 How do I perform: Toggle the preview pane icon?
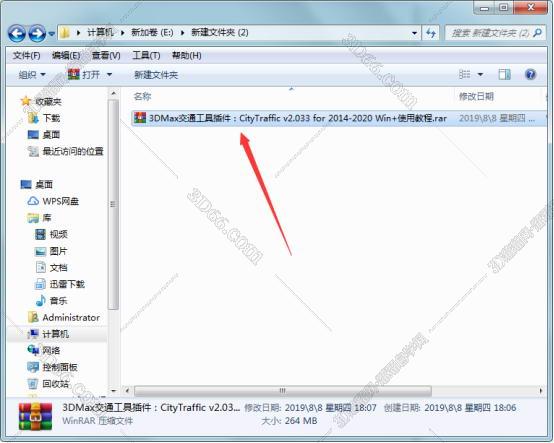(504, 74)
